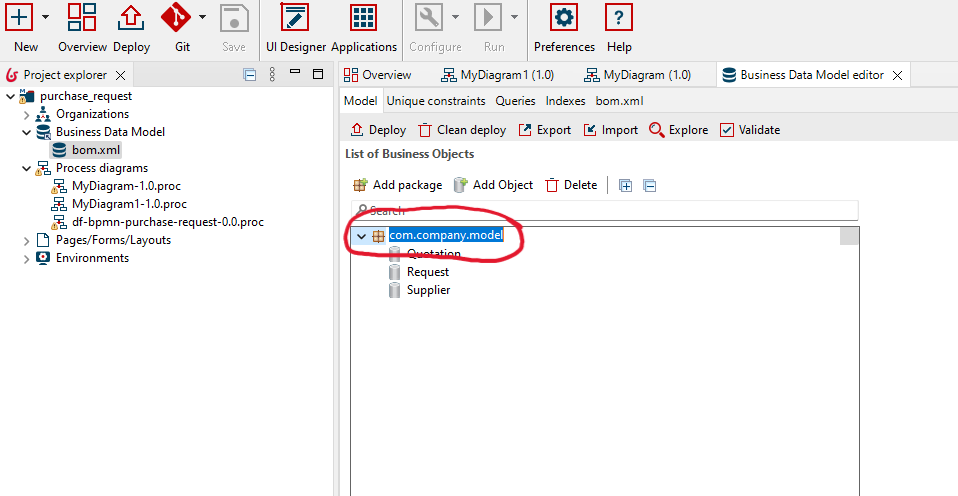Click the Help question mark icon

coord(618,16)
